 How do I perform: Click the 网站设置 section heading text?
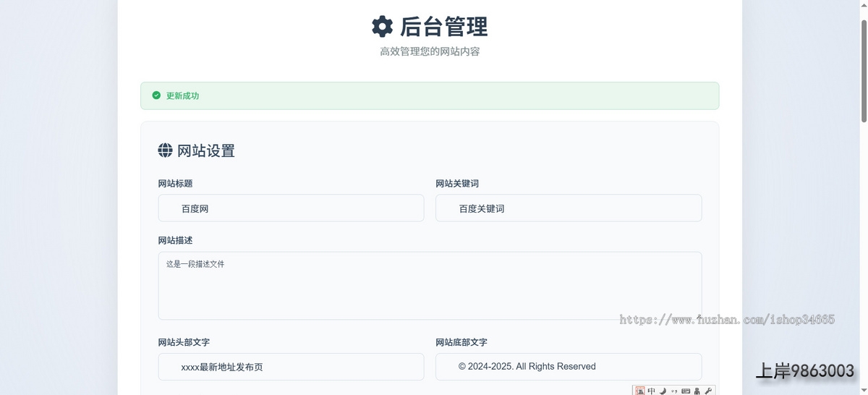(x=206, y=150)
